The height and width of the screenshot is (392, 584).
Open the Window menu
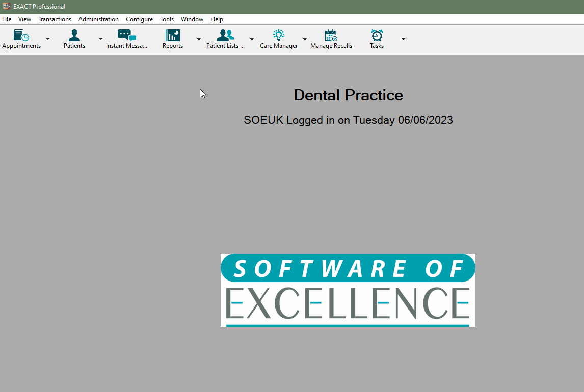192,19
